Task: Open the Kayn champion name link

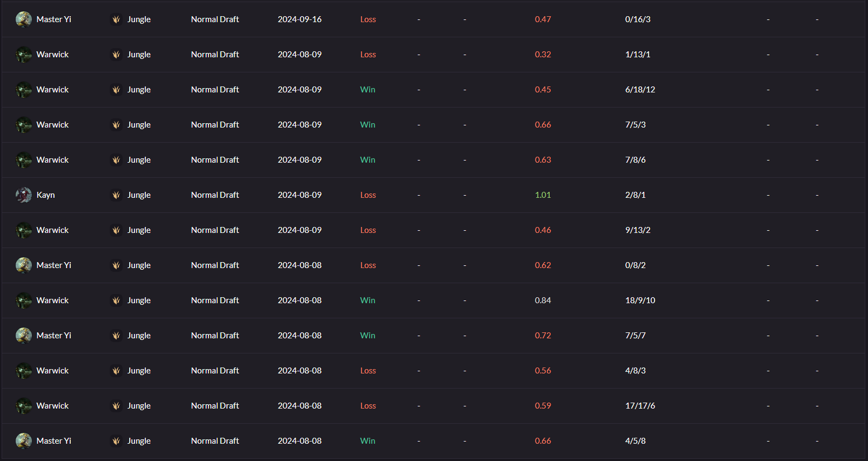Action: [x=45, y=195]
